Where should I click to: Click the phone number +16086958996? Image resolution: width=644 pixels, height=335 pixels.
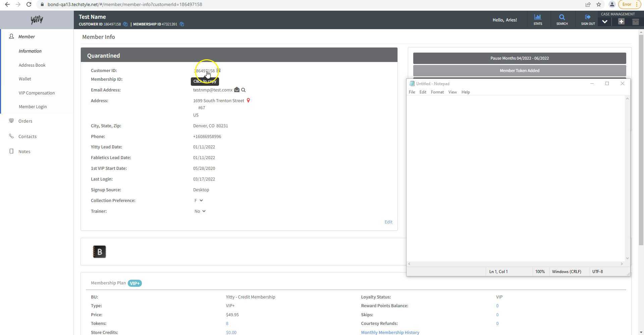coord(207,137)
